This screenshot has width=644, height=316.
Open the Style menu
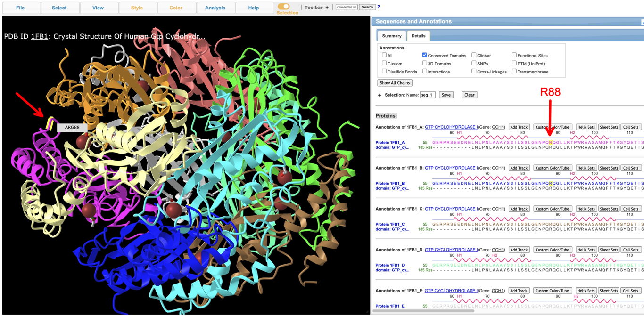click(x=137, y=8)
